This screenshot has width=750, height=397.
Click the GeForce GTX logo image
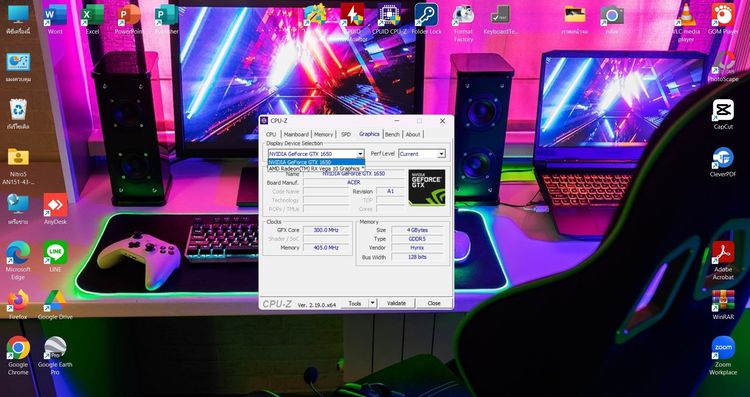click(427, 187)
